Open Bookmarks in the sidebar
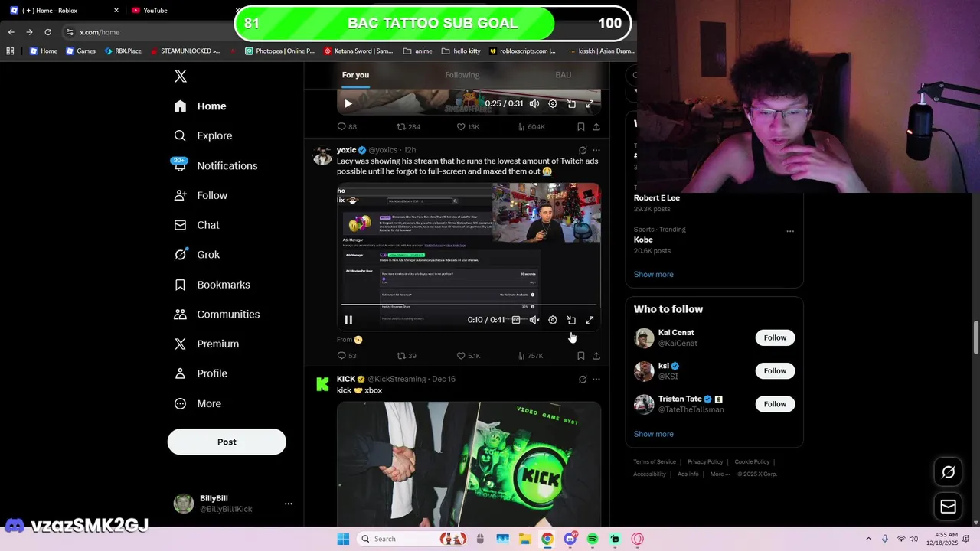 pyautogui.click(x=212, y=285)
